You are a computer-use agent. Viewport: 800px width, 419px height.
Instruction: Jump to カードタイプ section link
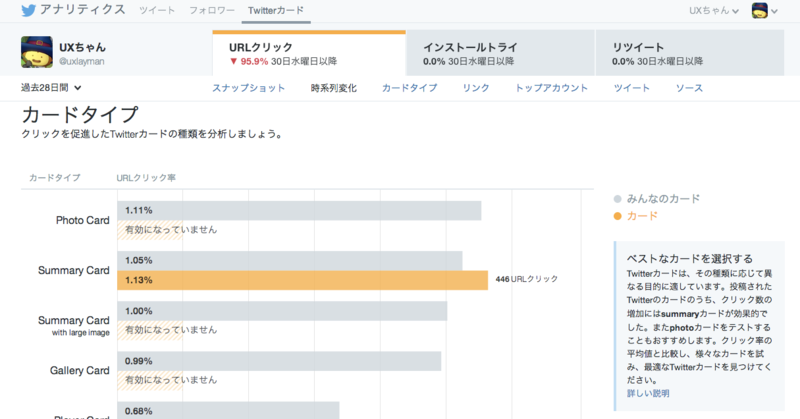[410, 88]
